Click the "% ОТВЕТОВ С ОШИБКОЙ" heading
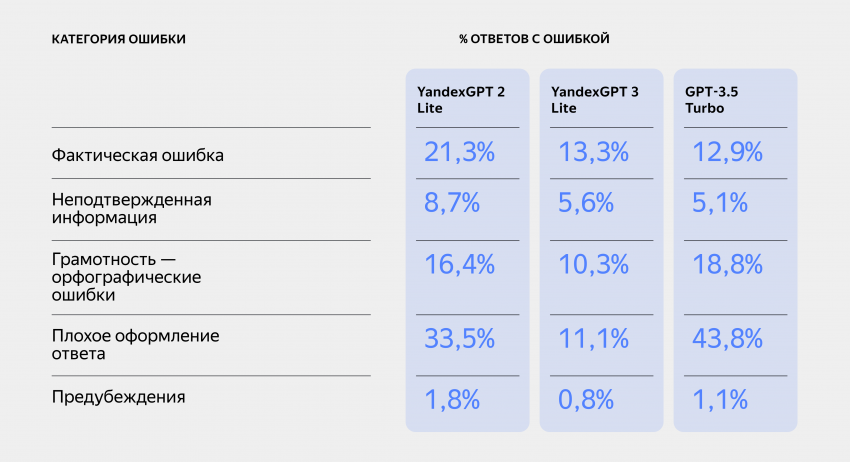Viewport: 850px width, 462px height. tap(534, 39)
